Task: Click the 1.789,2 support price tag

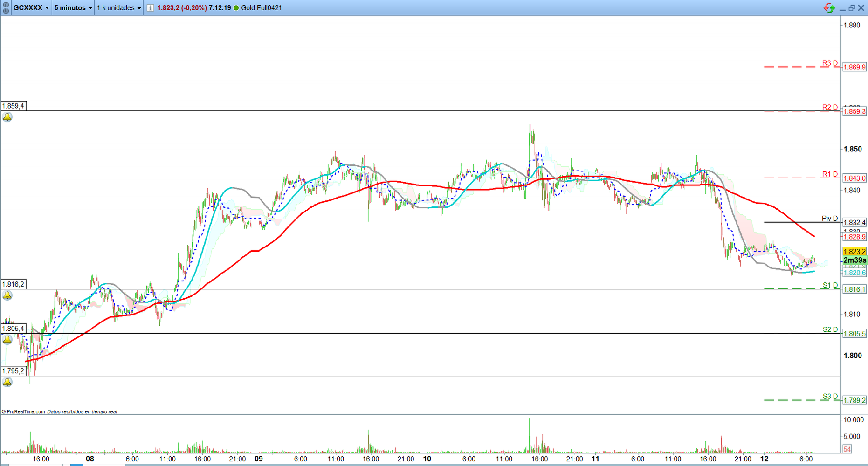Action: pos(854,400)
